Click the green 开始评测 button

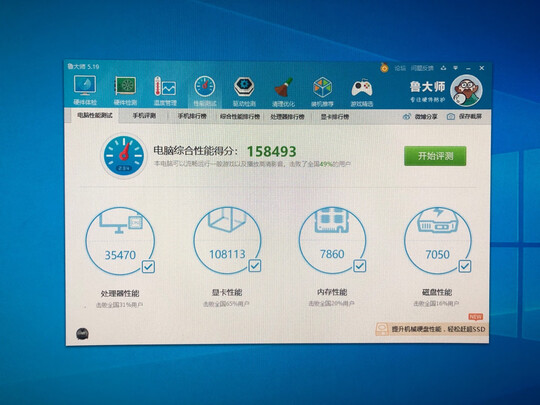coord(435,156)
